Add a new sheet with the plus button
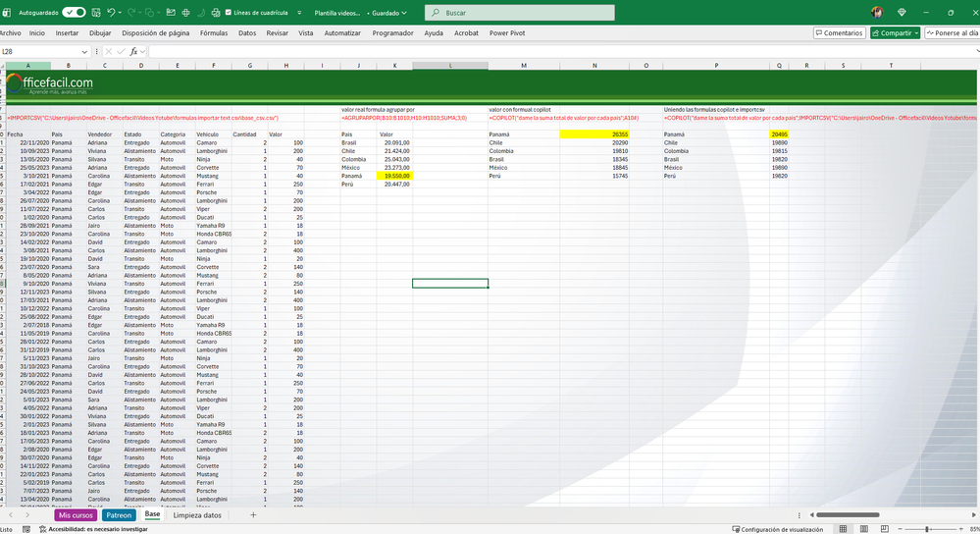 click(x=253, y=515)
